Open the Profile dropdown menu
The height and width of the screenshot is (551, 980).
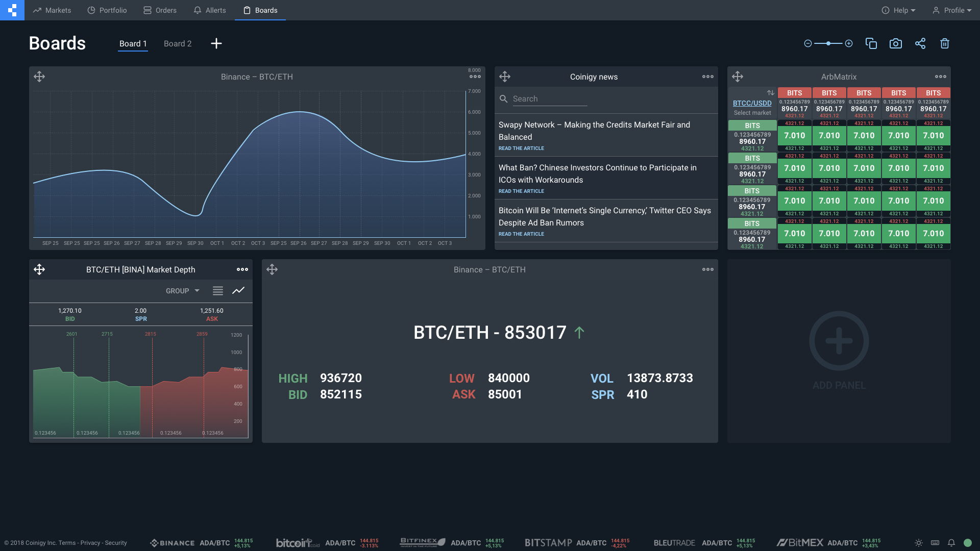point(952,10)
